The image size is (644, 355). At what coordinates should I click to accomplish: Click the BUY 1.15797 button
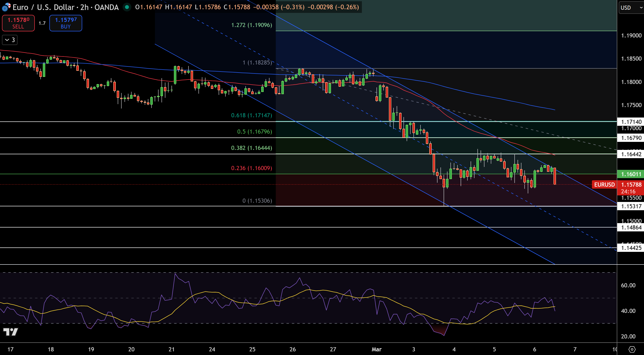click(x=66, y=23)
